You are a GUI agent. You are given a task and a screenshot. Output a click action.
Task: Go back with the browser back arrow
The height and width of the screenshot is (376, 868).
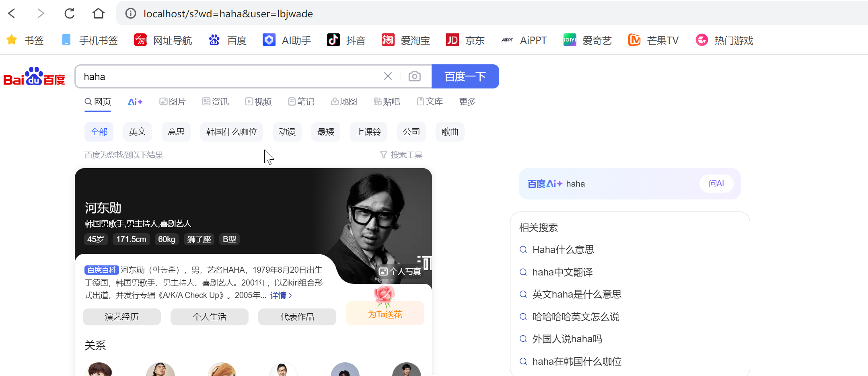pos(12,13)
